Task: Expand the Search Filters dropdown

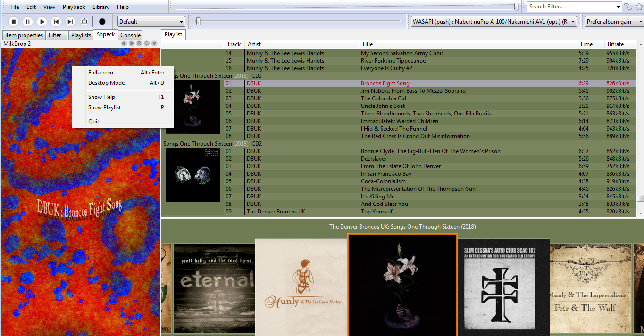Action: tap(618, 7)
